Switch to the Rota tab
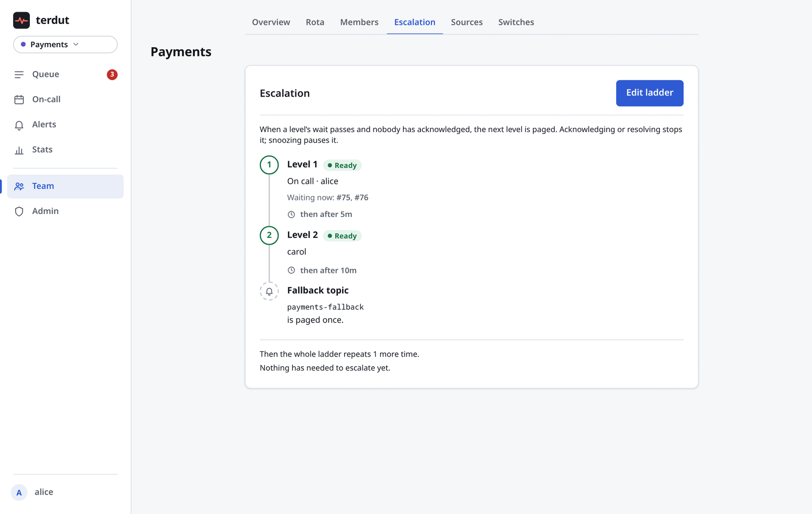 click(x=315, y=22)
